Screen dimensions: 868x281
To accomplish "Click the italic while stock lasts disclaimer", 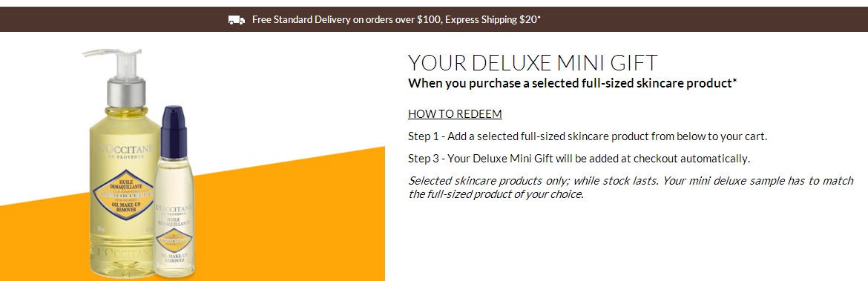I will tap(631, 188).
